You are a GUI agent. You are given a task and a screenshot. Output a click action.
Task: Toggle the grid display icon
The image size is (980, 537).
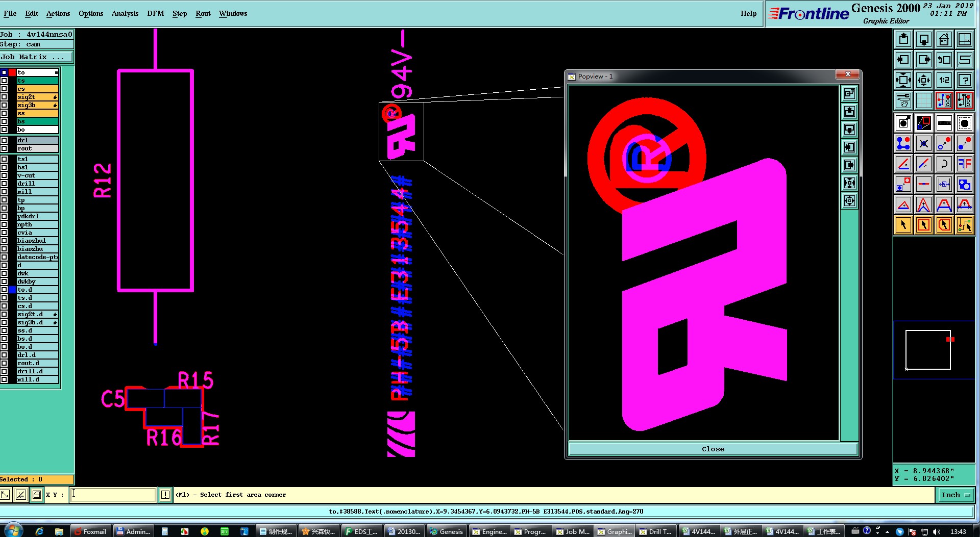click(x=924, y=100)
